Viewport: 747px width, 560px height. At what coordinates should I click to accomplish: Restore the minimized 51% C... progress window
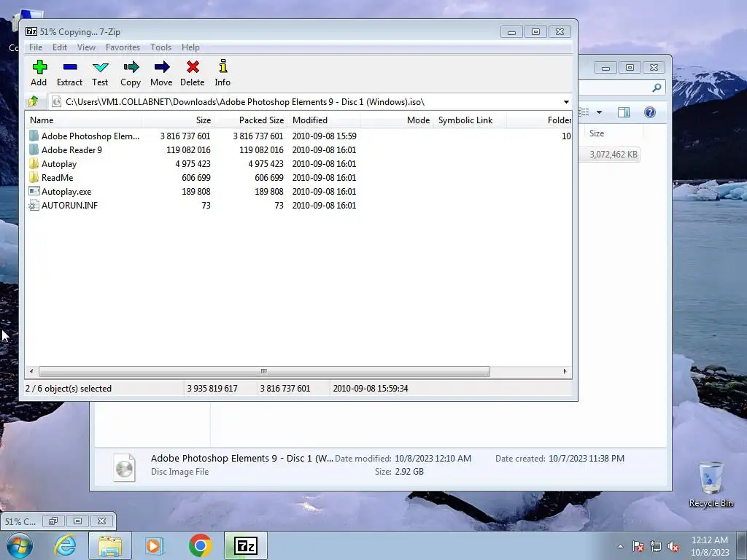click(x=53, y=521)
